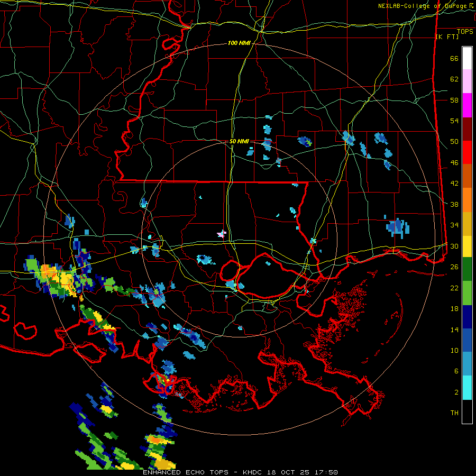476x476 pixels.
Task: Select the KHDC station identifier
Action: (253, 472)
